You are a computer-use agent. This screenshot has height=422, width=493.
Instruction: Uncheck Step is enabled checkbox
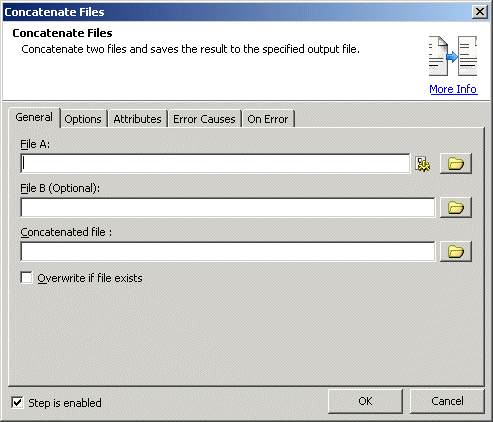point(17,402)
